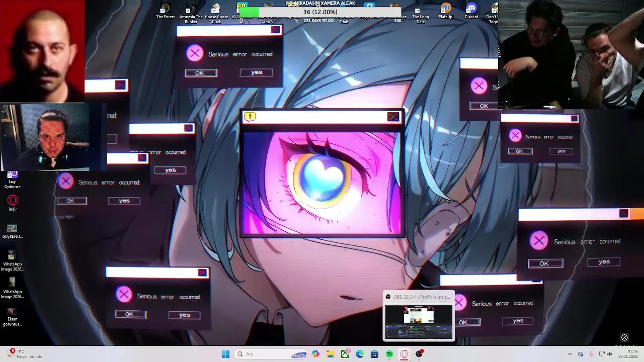This screenshot has width=644, height=362.
Task: Open Copilot from the taskbar
Action: pos(315,354)
